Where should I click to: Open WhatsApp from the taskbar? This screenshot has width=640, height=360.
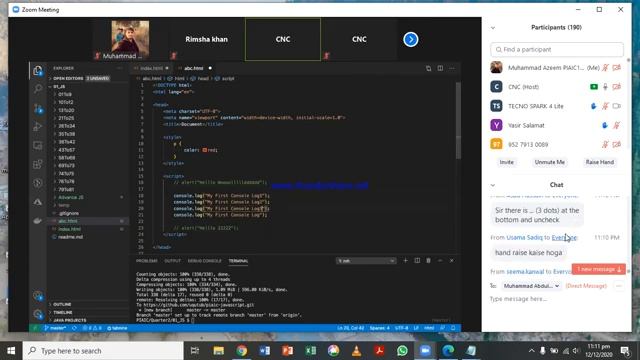[x=402, y=351]
